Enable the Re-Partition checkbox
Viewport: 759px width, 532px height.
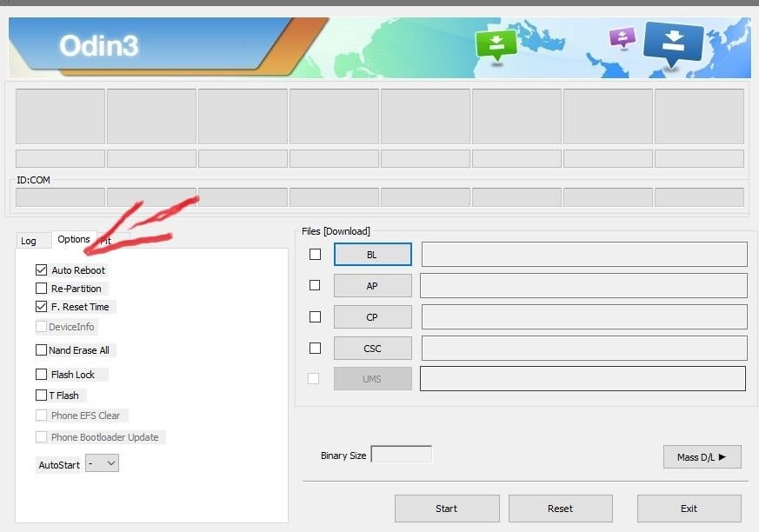(x=41, y=289)
